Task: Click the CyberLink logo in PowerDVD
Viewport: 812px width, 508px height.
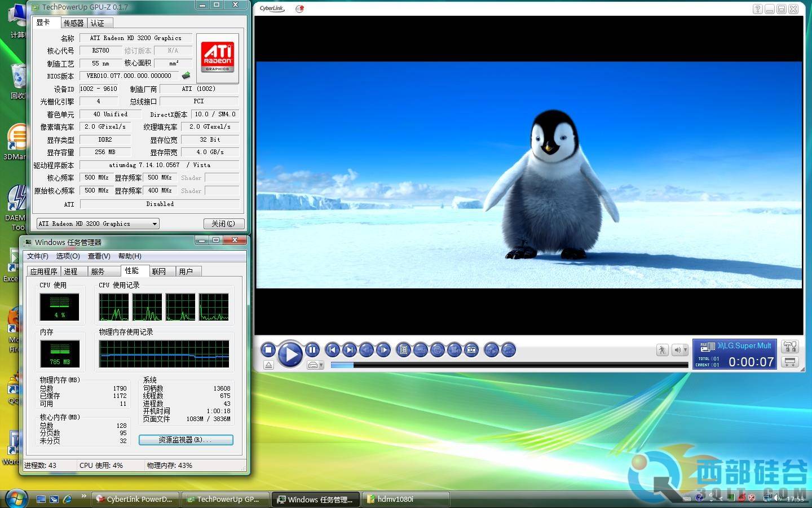Action: (x=272, y=8)
